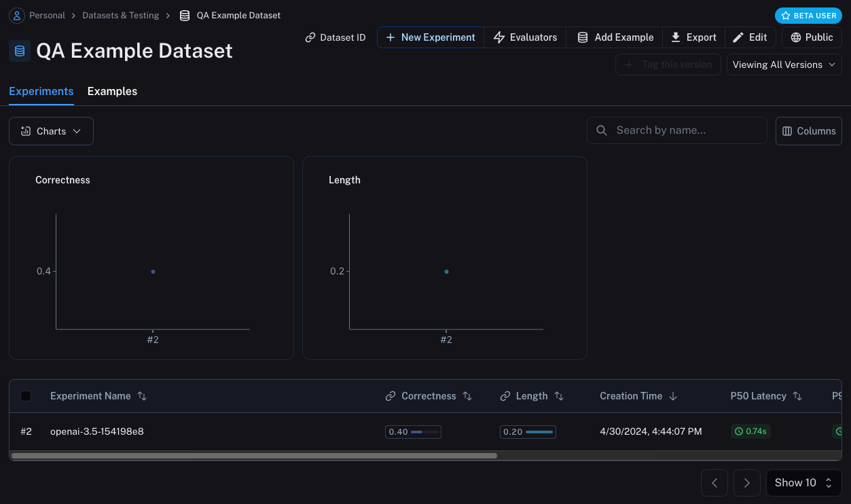Toggle the select-all checkbox in table header
The width and height of the screenshot is (851, 504).
[x=26, y=396]
